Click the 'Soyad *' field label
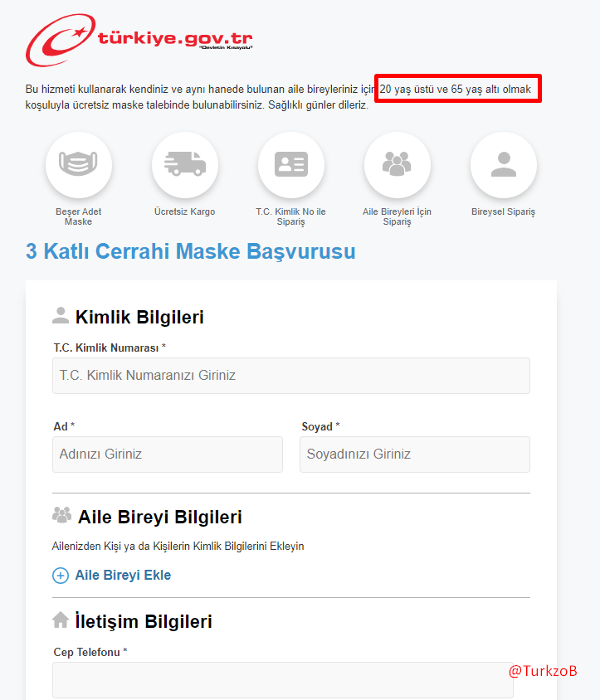This screenshot has height=700, width=600. tap(321, 427)
